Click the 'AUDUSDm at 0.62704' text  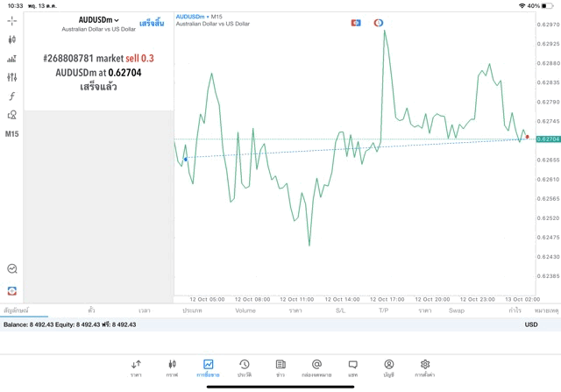coord(98,73)
